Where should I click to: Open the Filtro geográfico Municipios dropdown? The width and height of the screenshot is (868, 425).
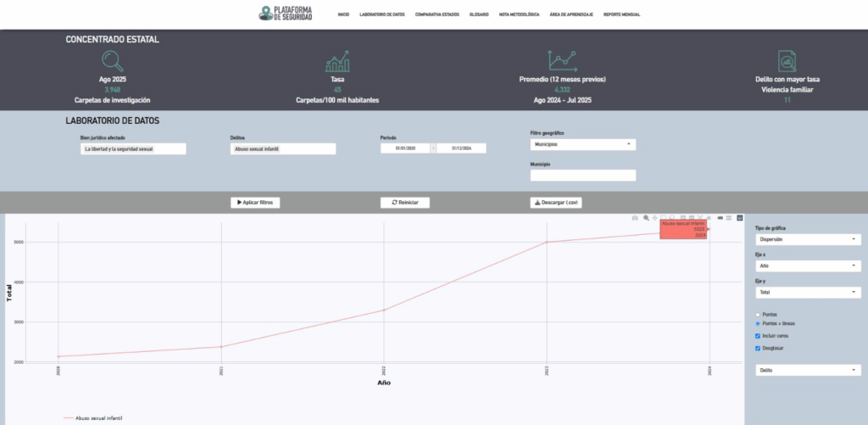click(582, 144)
